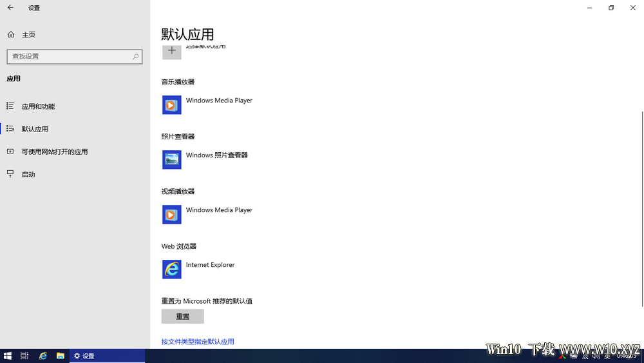Screen dimensions: 644x363
Task: Click the 音乐播放器 heading text
Action: 178,82
